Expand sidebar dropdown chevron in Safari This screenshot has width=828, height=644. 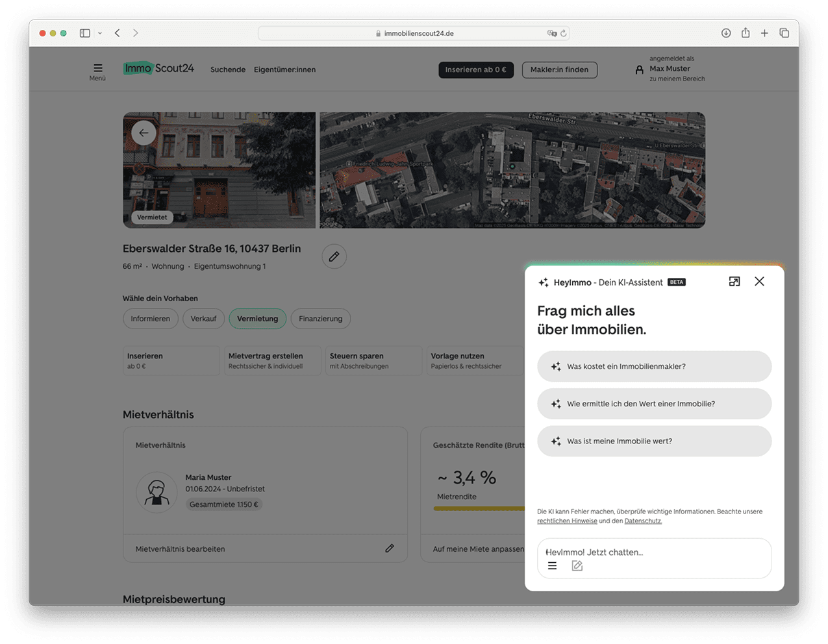[x=100, y=33]
